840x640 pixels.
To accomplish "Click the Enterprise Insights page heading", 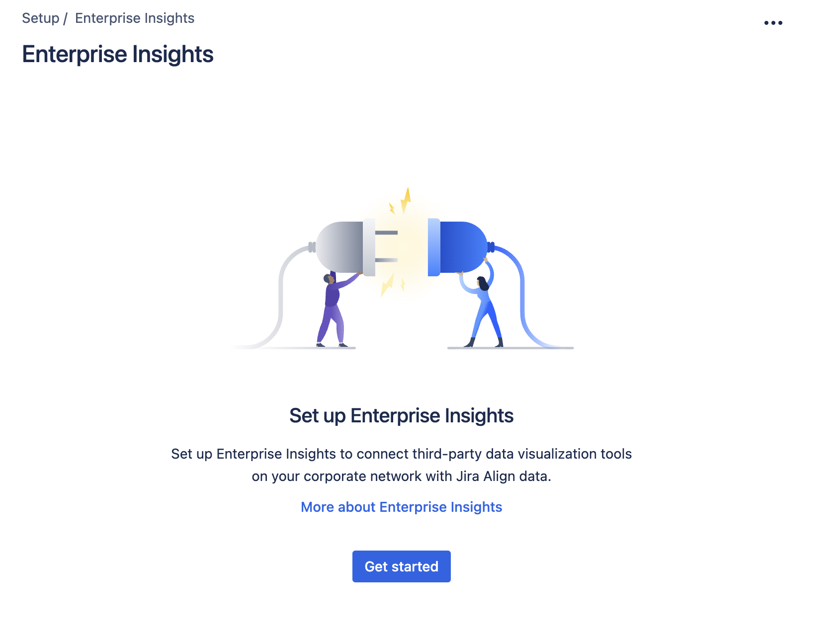I will pos(118,54).
